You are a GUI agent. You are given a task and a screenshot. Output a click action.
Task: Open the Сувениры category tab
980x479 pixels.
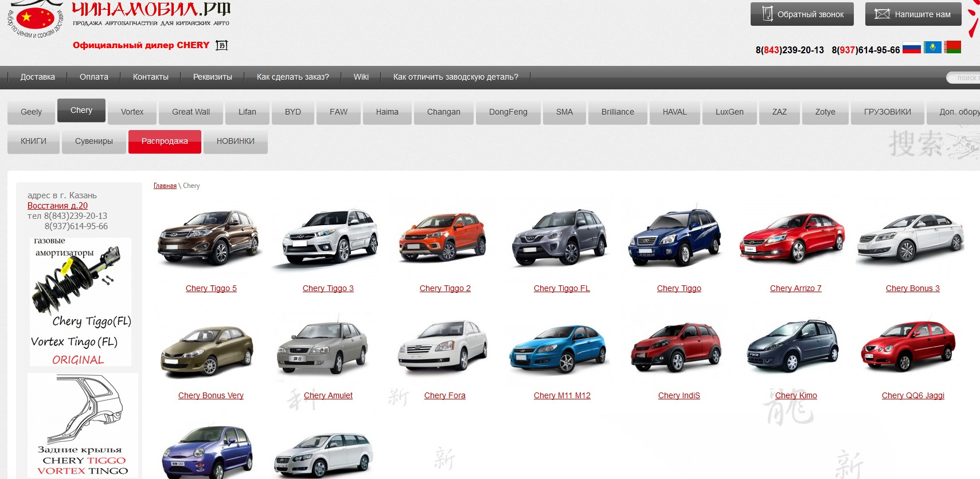pyautogui.click(x=94, y=142)
